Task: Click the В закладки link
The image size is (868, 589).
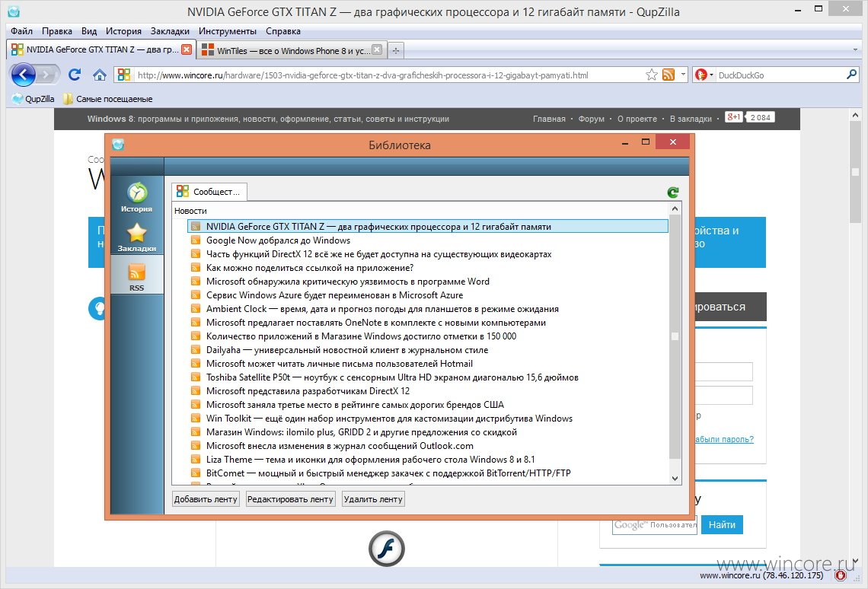Action: click(x=691, y=119)
